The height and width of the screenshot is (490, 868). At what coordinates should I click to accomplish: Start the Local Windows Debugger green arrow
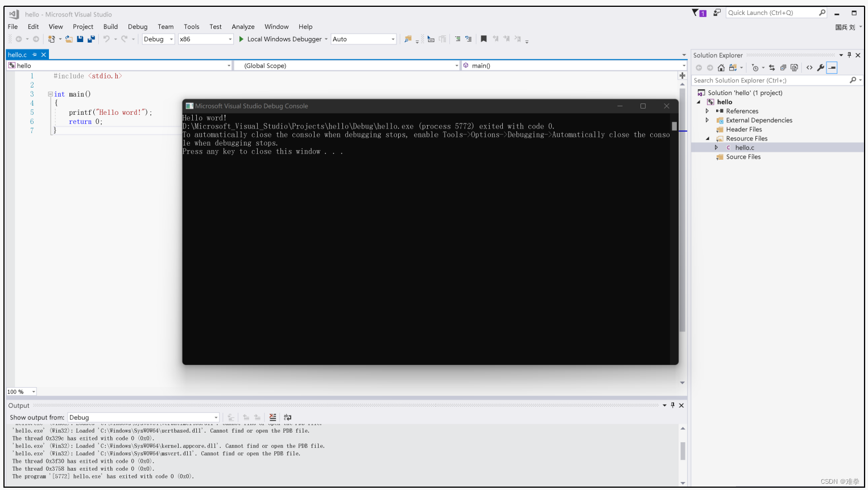pyautogui.click(x=241, y=39)
